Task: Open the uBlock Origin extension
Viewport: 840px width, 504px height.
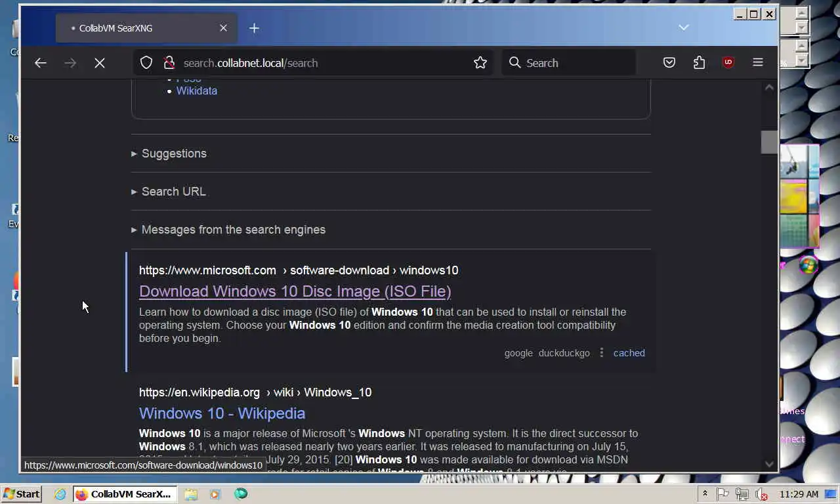Action: tap(728, 63)
